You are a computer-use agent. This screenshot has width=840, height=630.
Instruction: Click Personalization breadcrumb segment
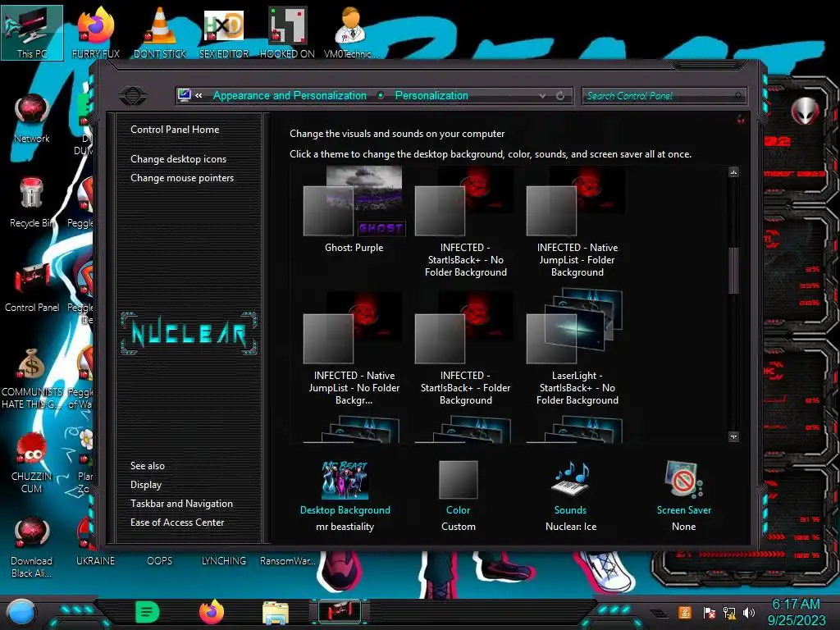[431, 95]
